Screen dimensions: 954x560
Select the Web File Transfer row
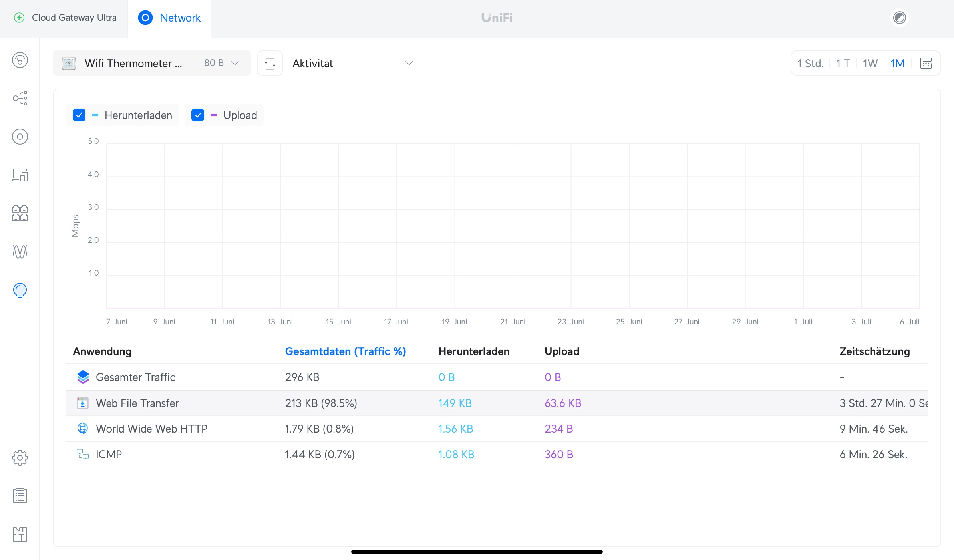click(x=137, y=403)
